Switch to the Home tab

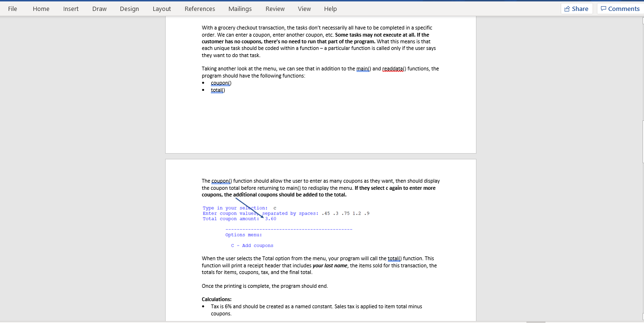pos(41,9)
